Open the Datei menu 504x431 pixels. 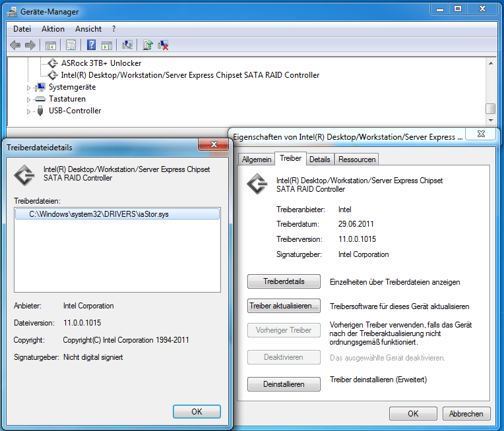coord(22,29)
